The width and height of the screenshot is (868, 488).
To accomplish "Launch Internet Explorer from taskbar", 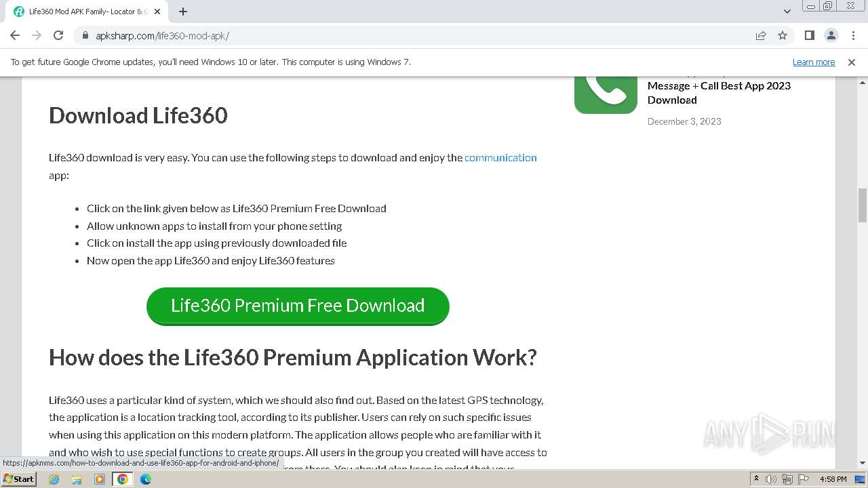I will pyautogui.click(x=54, y=479).
